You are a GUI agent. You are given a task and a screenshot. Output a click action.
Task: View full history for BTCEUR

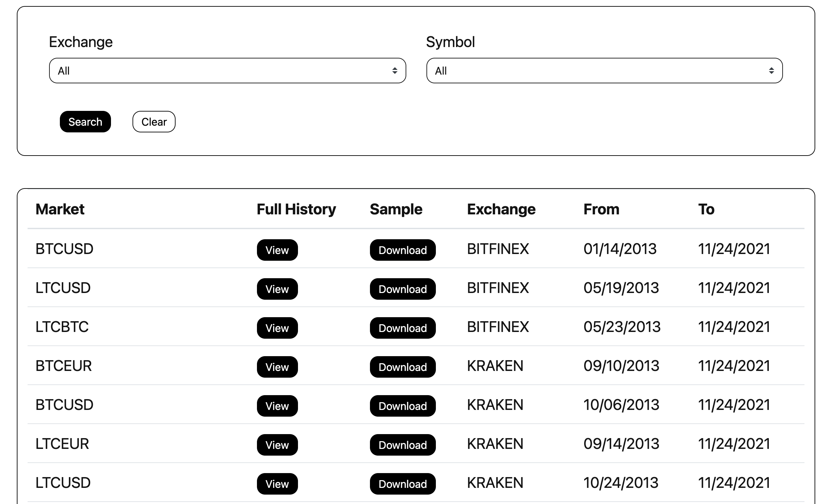click(277, 367)
